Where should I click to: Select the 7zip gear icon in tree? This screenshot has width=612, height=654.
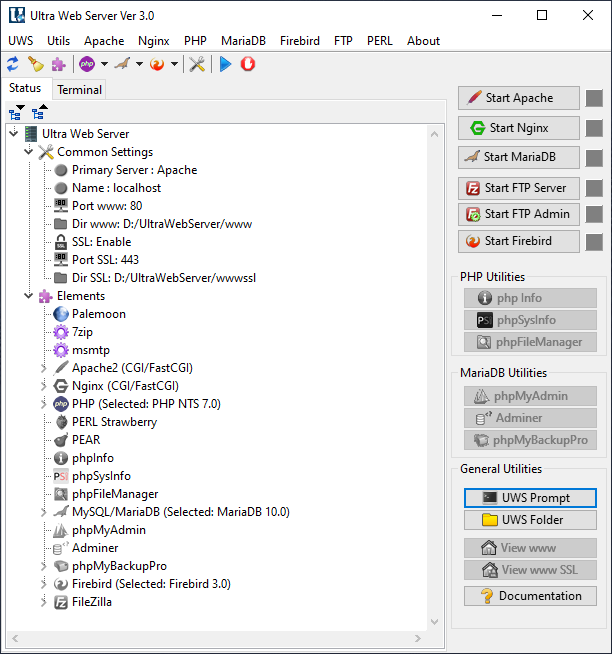[x=61, y=332]
